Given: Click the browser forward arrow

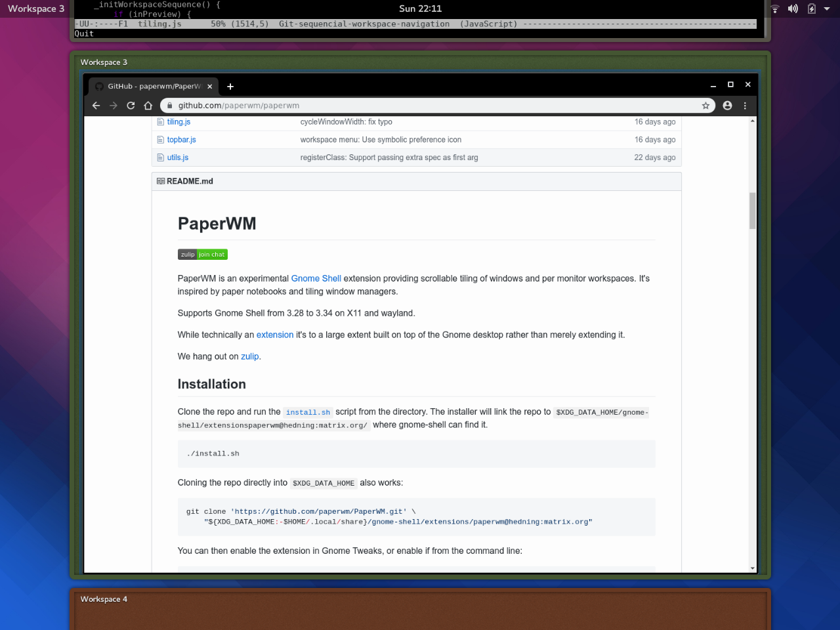Looking at the screenshot, I should tap(114, 106).
